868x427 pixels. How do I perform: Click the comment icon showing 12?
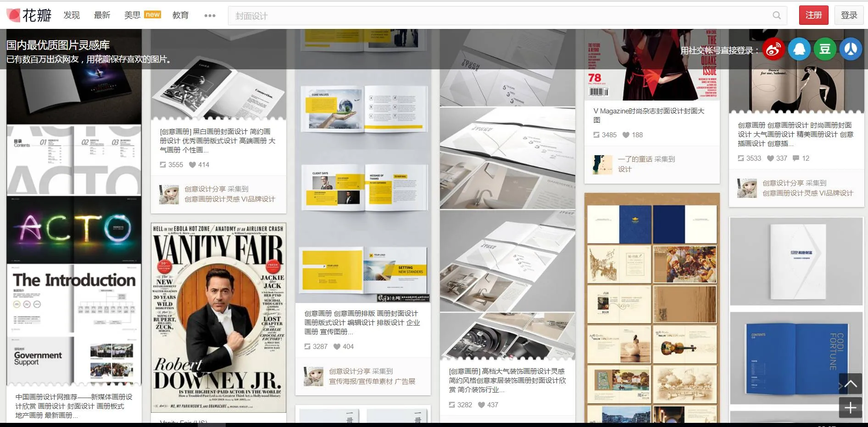pos(796,158)
